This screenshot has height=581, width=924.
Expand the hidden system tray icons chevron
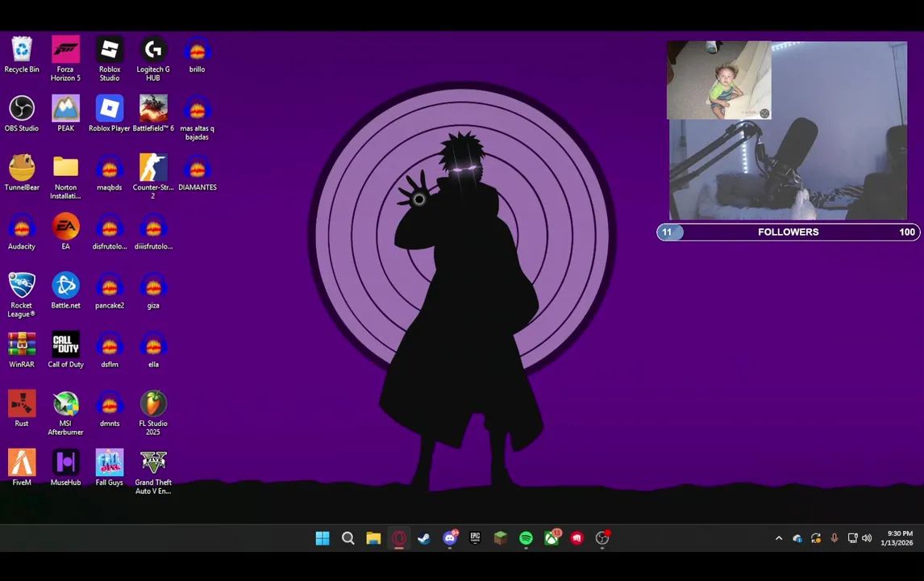tap(778, 538)
